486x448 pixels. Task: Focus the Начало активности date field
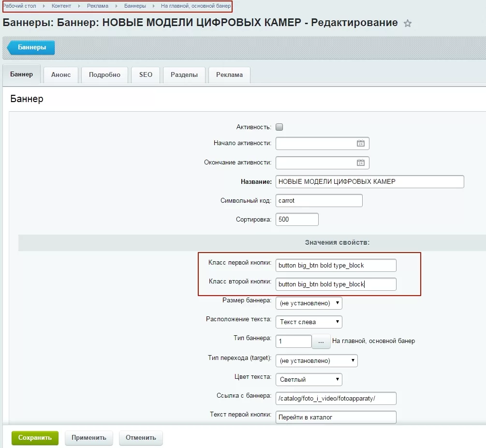coord(323,143)
